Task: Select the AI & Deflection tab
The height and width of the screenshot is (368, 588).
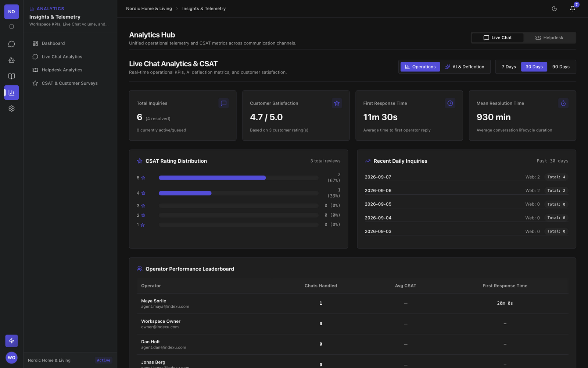Action: click(465, 67)
